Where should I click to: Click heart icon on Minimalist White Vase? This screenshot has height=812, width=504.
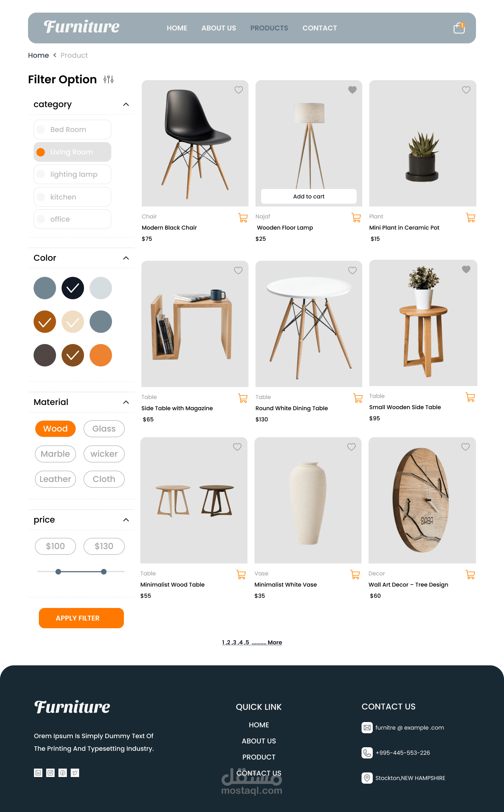coord(351,447)
